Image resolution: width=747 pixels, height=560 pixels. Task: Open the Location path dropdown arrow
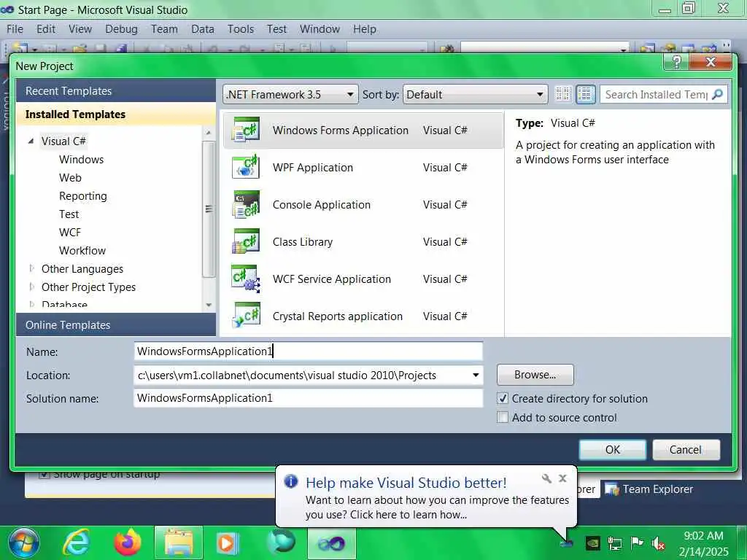tap(475, 376)
